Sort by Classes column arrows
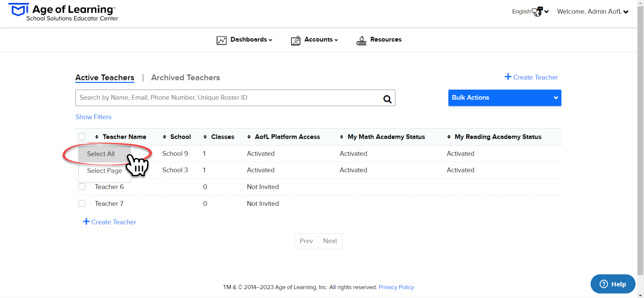This screenshot has width=644, height=298. click(x=205, y=137)
